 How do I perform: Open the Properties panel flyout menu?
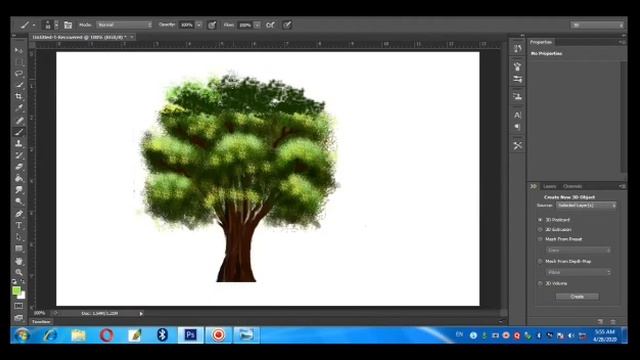(622, 42)
